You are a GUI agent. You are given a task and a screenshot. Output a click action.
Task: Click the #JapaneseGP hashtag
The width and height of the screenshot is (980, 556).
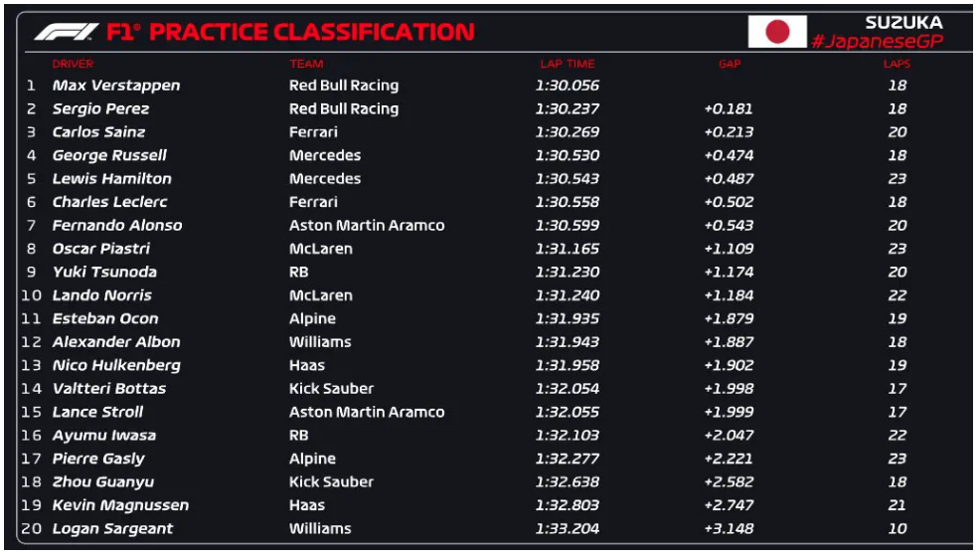pyautogui.click(x=876, y=42)
